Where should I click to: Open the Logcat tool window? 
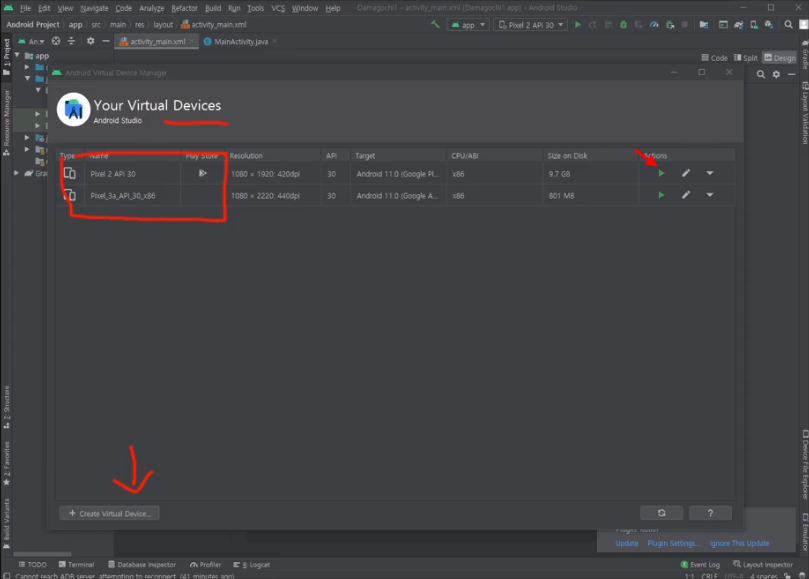252,565
